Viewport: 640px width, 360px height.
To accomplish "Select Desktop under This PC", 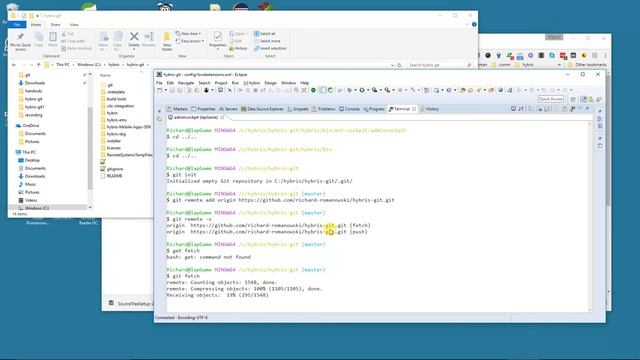I will tap(32, 160).
